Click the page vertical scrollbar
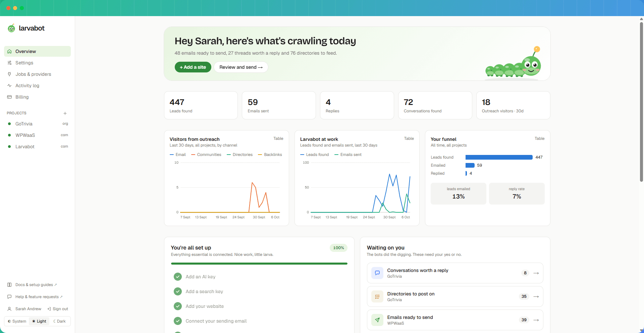The width and height of the screenshot is (644, 333). coord(641,102)
